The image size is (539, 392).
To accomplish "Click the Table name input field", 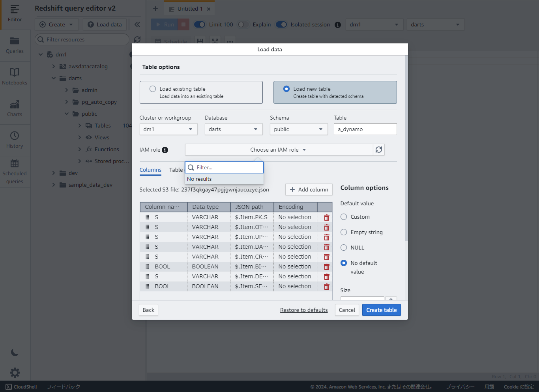I will (x=365, y=129).
